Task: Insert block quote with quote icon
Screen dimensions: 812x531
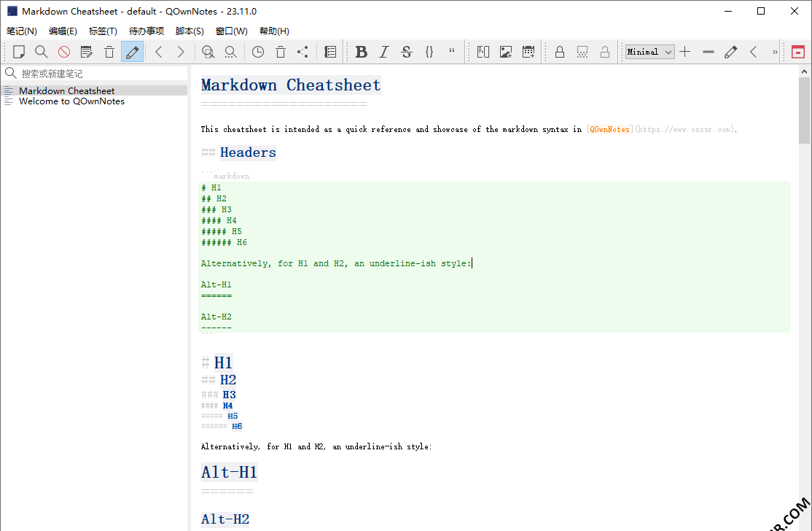Action: tap(452, 52)
